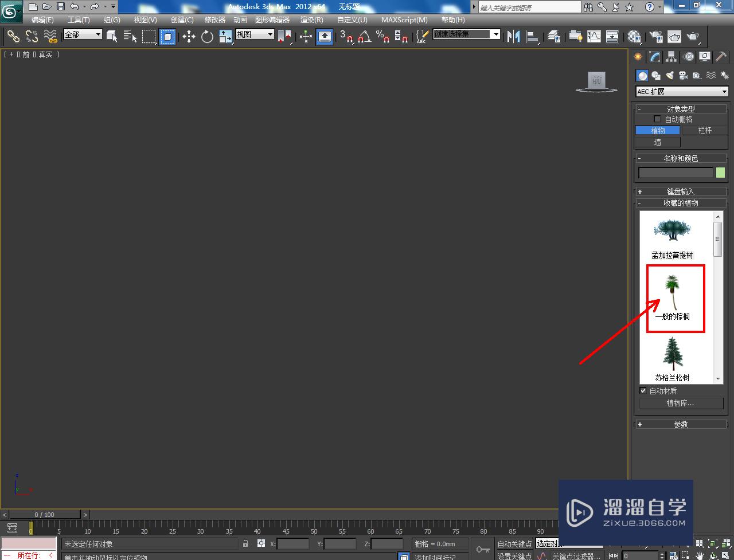This screenshot has width=734, height=560.
Task: Open the AEC 扩展 category dropdown
Action: click(x=682, y=92)
